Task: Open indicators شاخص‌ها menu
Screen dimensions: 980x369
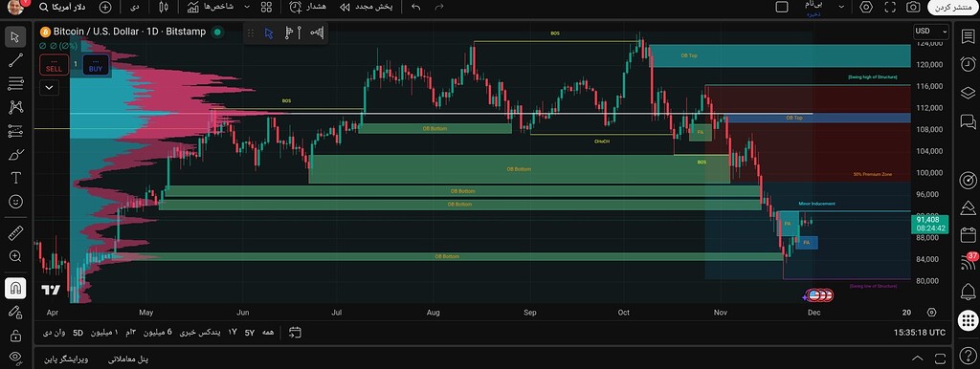Action: 210,7
